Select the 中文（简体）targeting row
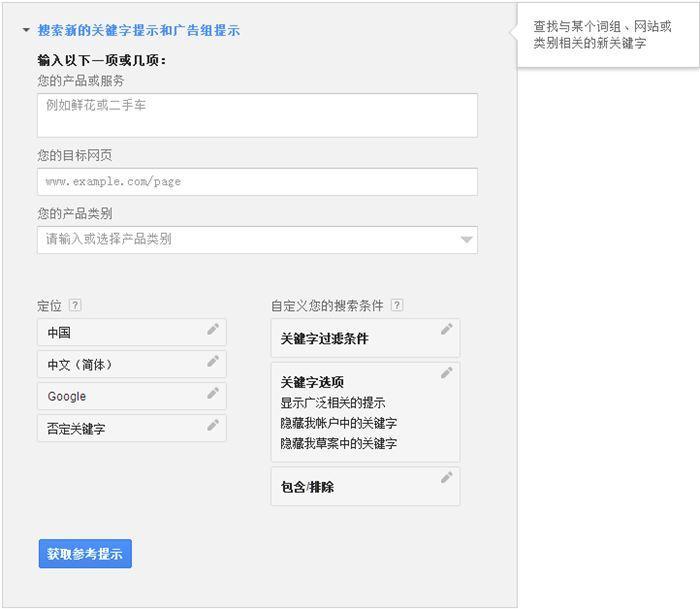This screenshot has height=609, width=700. click(x=132, y=364)
